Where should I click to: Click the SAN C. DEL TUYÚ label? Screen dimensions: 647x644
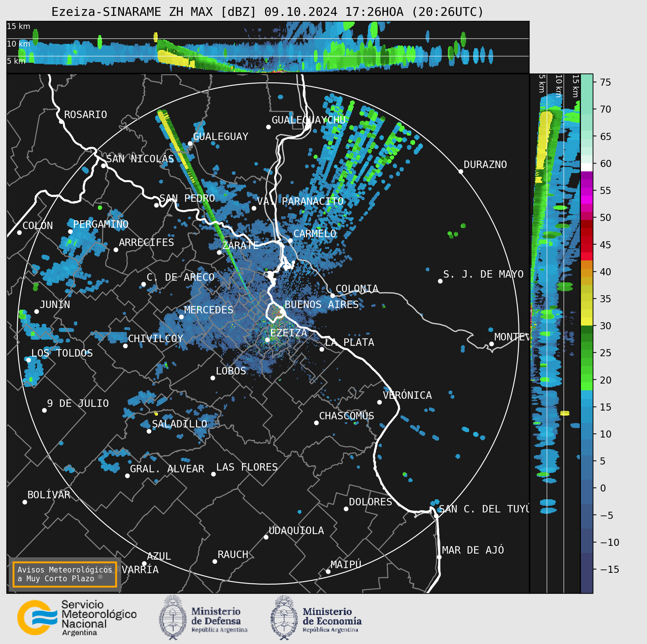[484, 509]
